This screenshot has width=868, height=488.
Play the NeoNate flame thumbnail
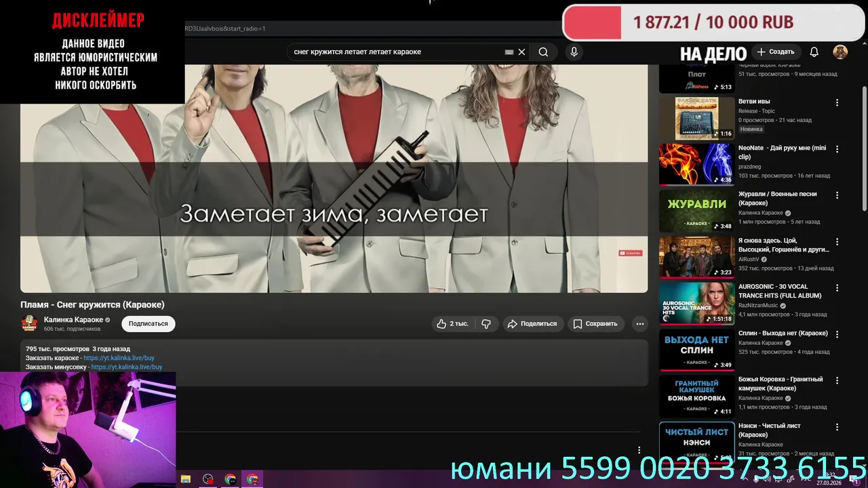(x=696, y=164)
